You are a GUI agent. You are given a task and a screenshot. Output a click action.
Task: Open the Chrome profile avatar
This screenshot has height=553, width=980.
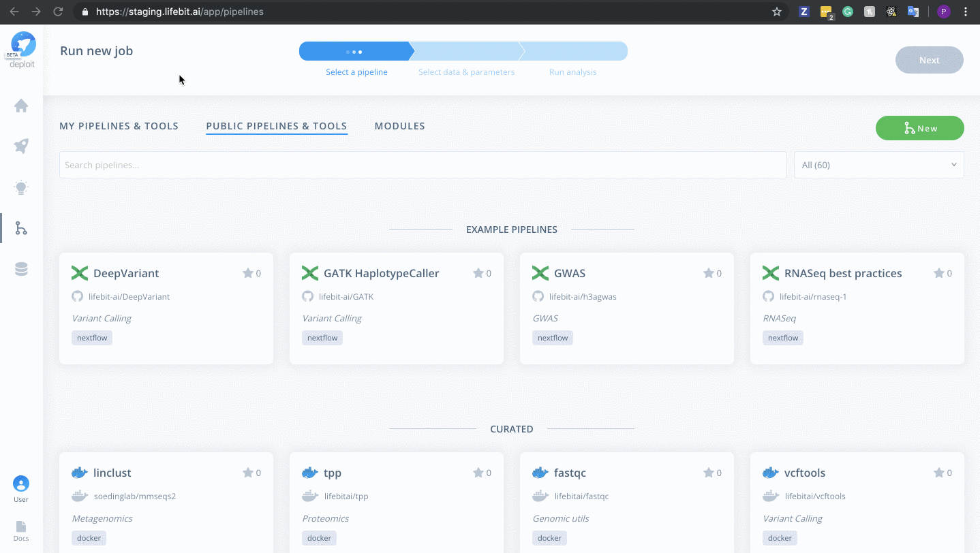coord(943,12)
